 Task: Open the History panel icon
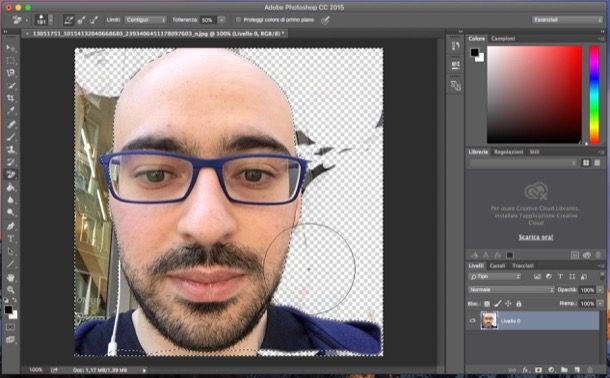point(456,46)
